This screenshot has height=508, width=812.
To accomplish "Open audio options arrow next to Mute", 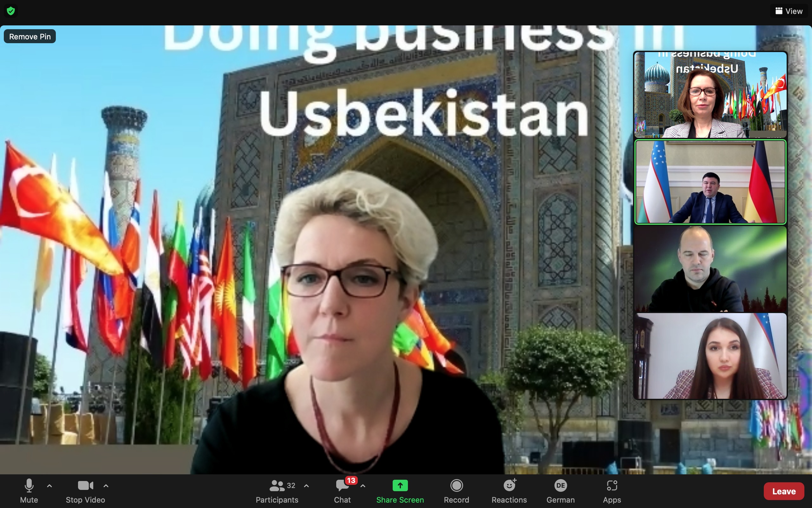I will point(49,485).
